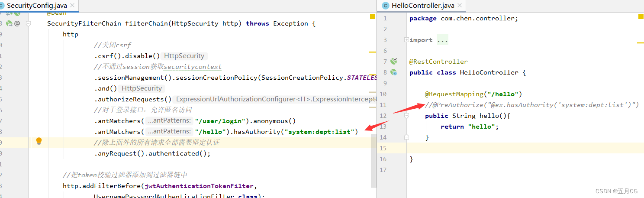
Task: Click the package com.chen.controller declaration
Action: tap(464, 18)
